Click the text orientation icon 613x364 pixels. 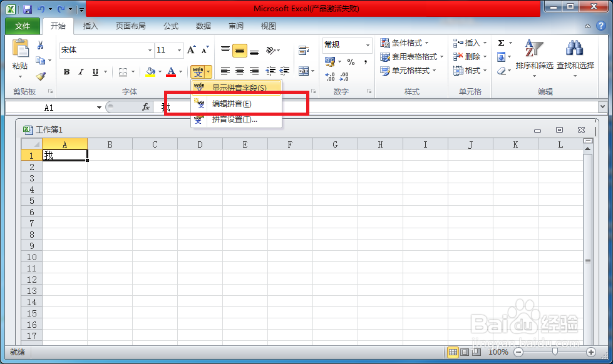271,50
